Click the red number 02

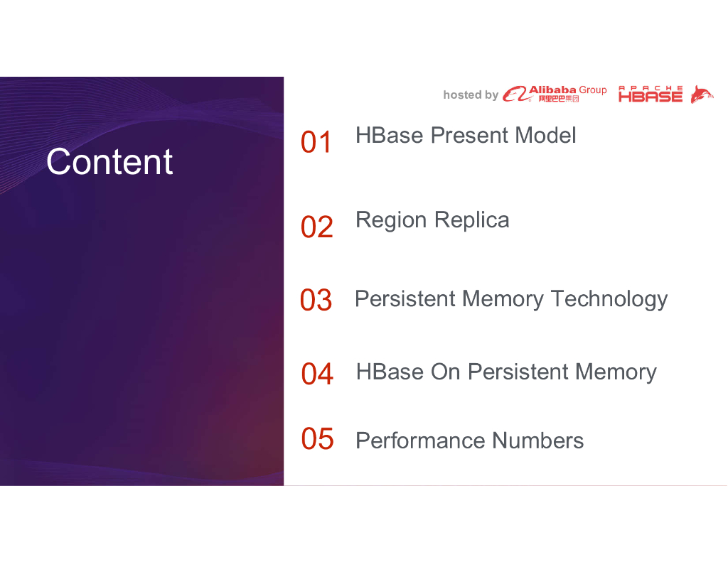(x=316, y=227)
